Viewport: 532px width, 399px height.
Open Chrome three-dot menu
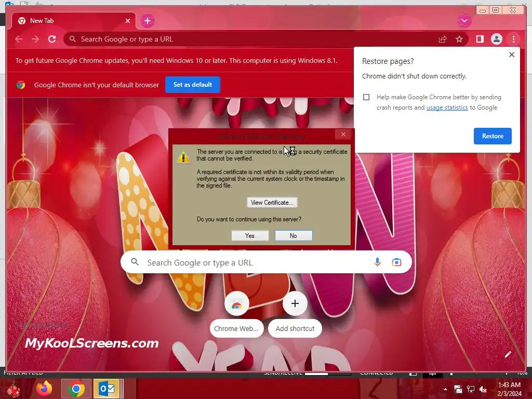tap(513, 39)
